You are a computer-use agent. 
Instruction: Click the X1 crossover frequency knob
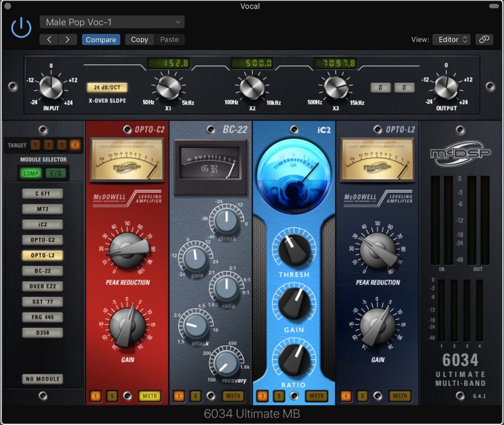pos(168,88)
